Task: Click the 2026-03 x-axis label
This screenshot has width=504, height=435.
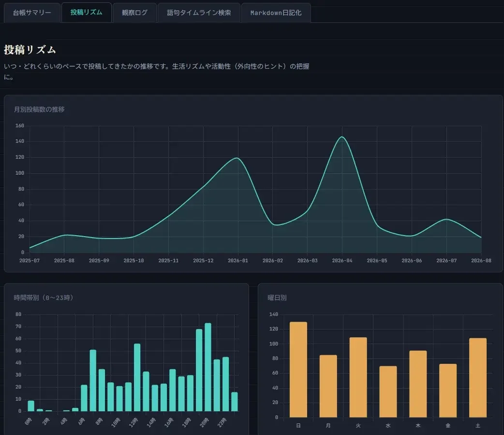Action: click(307, 260)
